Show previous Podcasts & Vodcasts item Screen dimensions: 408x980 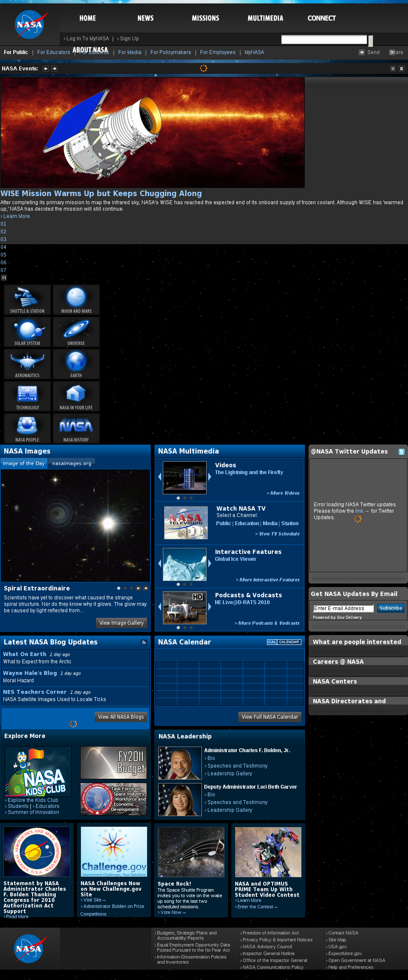coord(160,607)
